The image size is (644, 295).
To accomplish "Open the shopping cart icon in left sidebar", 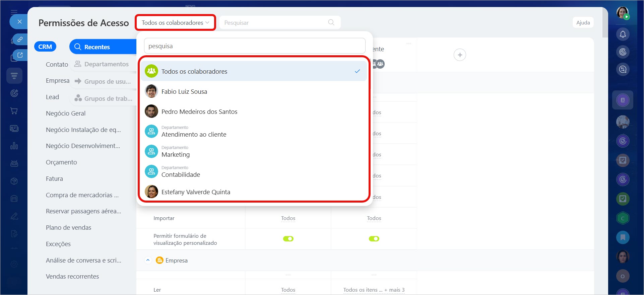I will point(14,111).
